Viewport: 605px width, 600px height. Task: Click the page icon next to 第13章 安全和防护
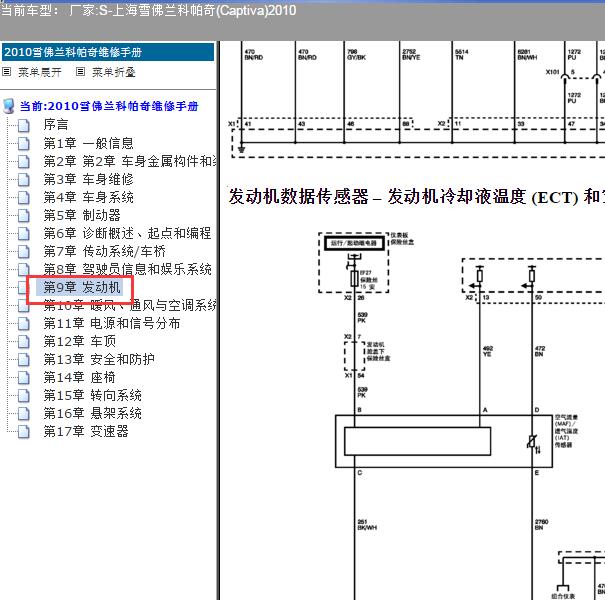tap(24, 360)
